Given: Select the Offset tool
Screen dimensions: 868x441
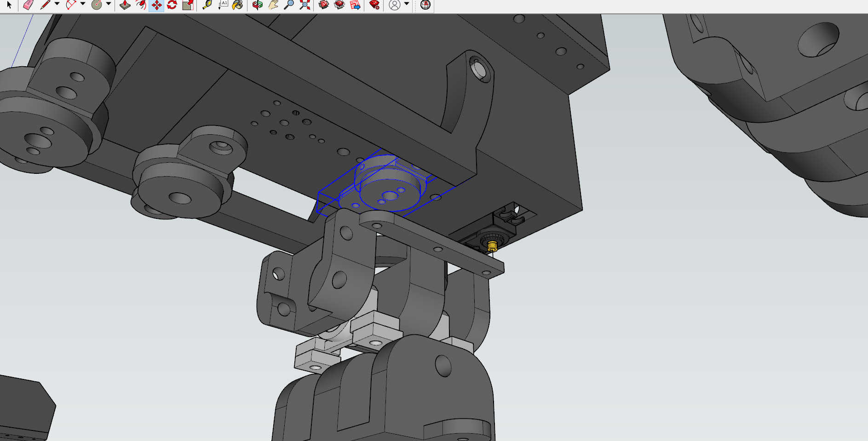Looking at the screenshot, I should coord(141,5).
